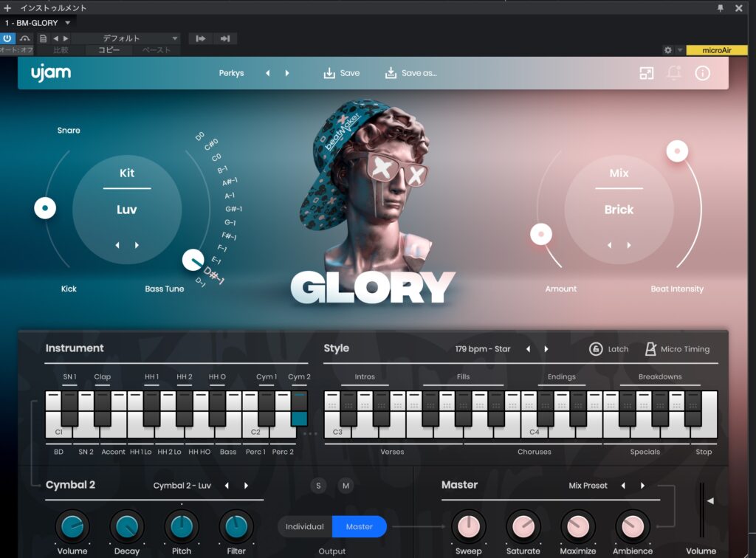This screenshot has width=756, height=558.
Task: Toggle the plugin power bypass button
Action: tap(7, 38)
